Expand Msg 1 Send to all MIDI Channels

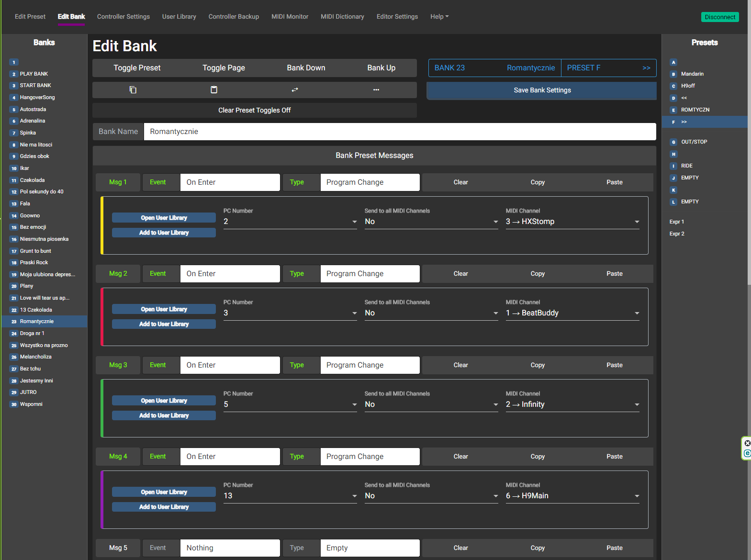pyautogui.click(x=431, y=222)
